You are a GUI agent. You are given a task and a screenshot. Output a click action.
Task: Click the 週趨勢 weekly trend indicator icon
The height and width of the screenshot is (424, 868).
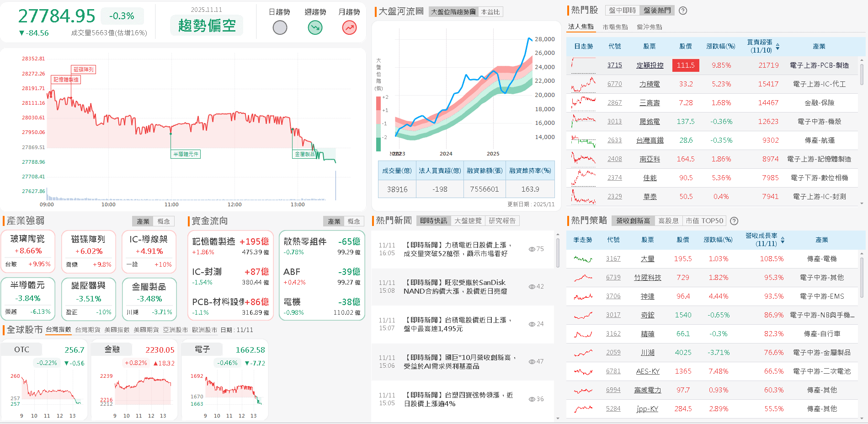click(314, 27)
